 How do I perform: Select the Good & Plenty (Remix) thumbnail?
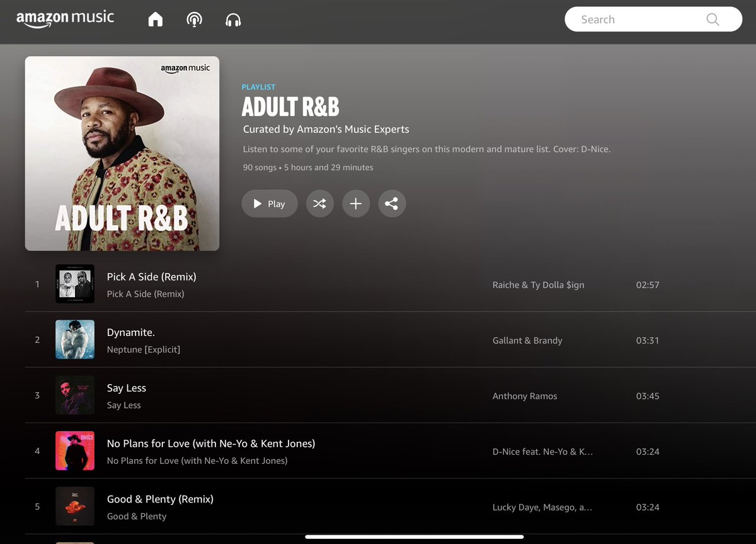point(75,506)
